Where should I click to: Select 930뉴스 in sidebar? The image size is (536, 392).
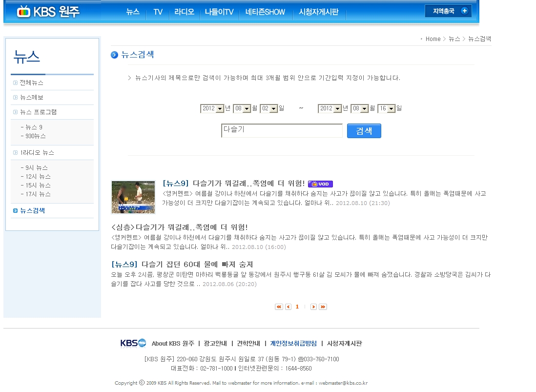pyautogui.click(x=35, y=136)
